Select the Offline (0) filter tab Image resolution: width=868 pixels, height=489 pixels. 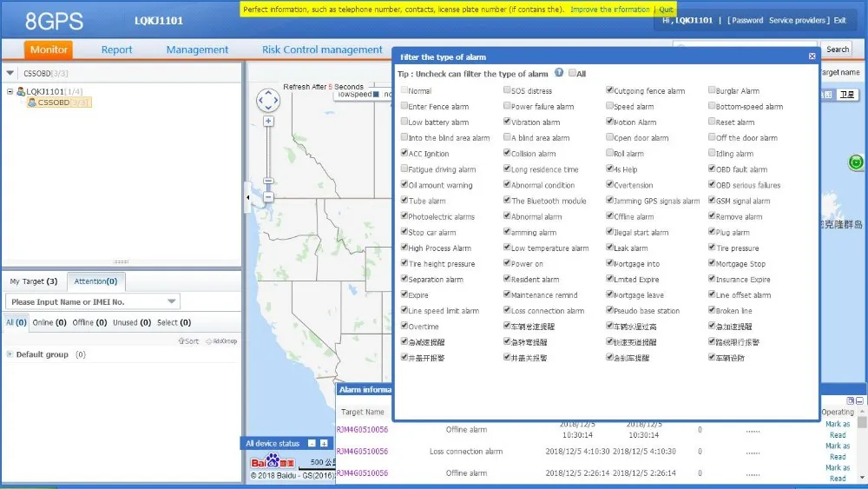89,322
